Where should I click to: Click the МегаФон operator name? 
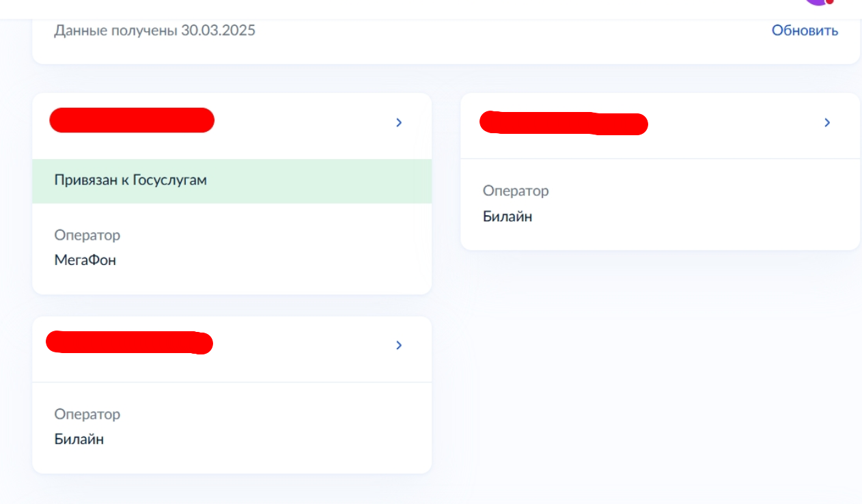[85, 260]
